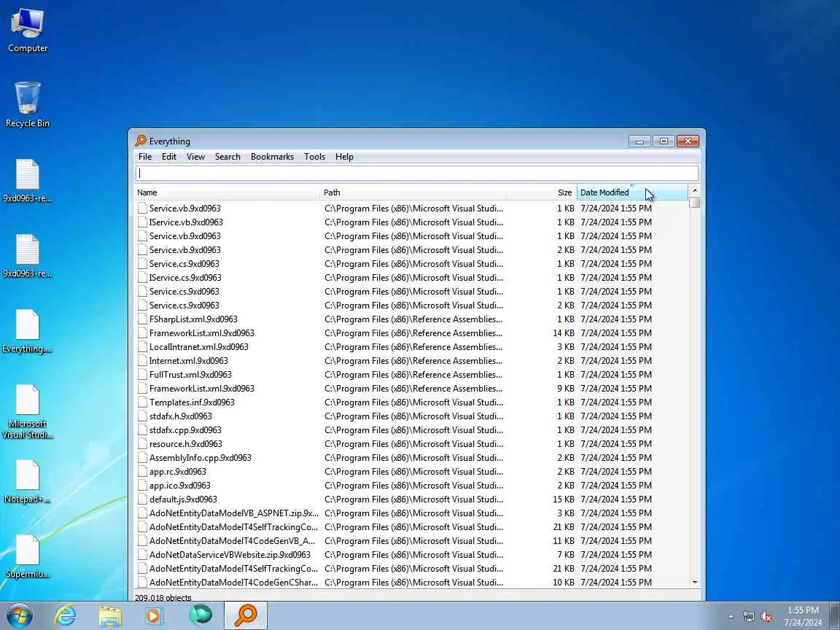
Task: Click the taskbar clock showing 1:55 PM
Action: pyautogui.click(x=803, y=616)
